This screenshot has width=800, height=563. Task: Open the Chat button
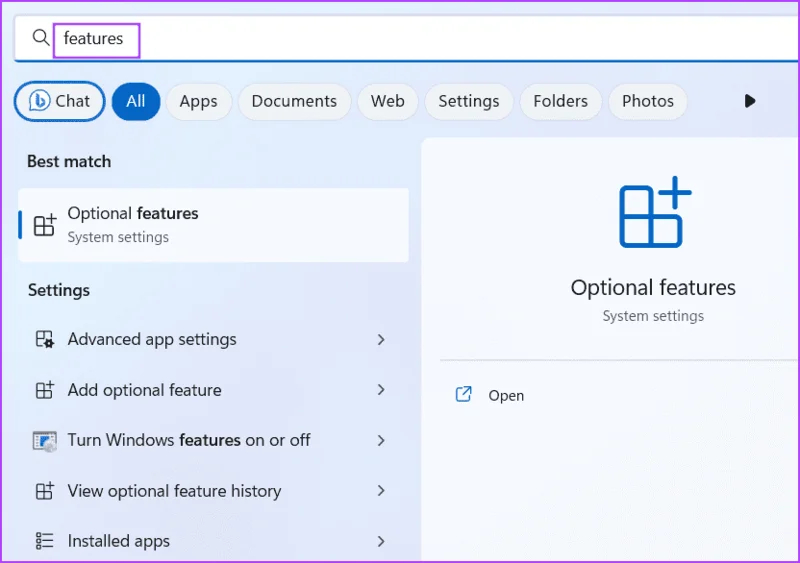pos(59,101)
